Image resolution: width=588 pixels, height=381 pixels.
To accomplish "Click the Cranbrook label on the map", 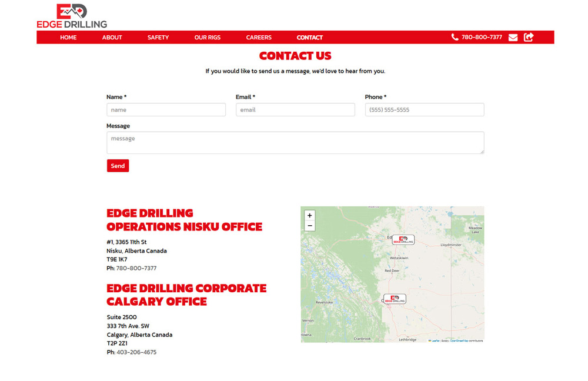I will (x=362, y=339).
